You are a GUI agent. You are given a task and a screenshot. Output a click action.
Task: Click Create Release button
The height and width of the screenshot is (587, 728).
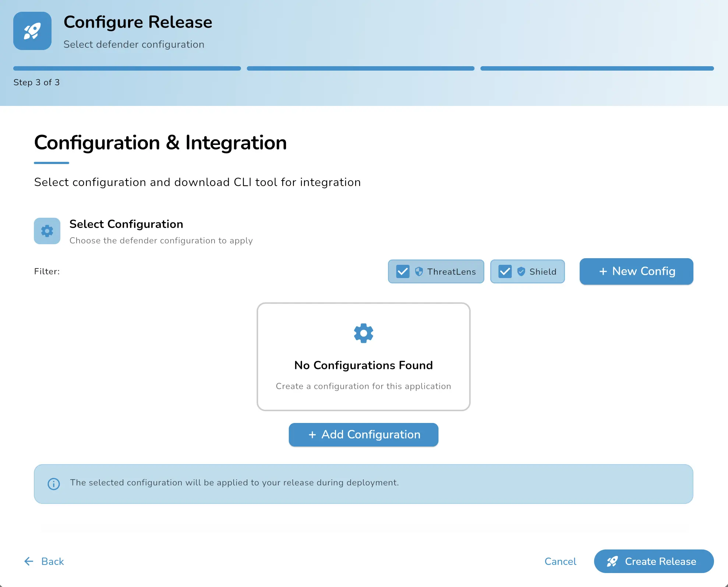[x=654, y=561]
